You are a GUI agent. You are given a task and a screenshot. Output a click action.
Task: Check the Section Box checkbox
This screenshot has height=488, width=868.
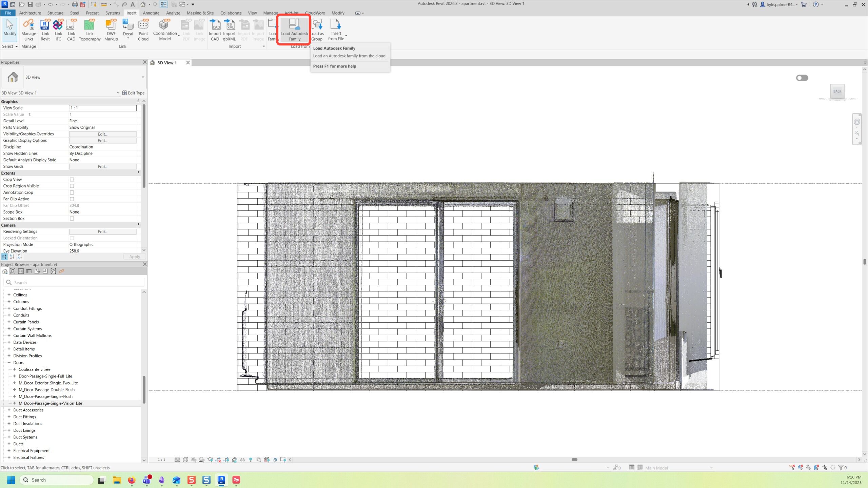click(x=72, y=219)
